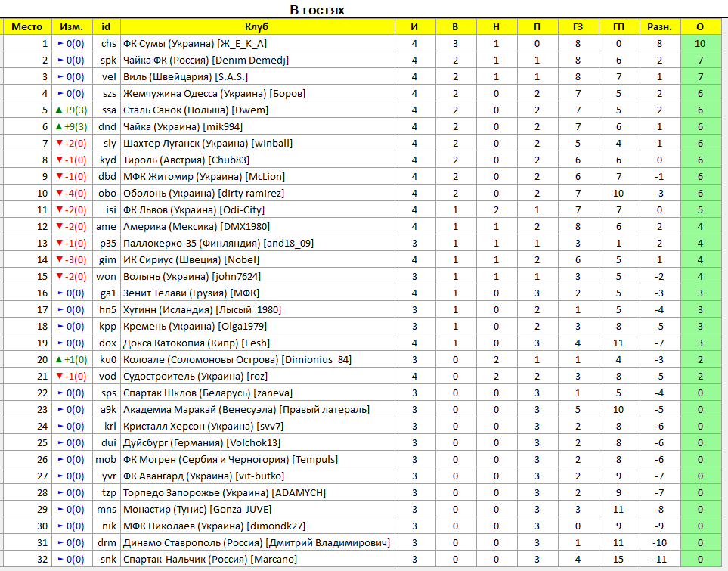Select the cell 'Судостроитель (Украина) [roz]'
Screen dimensions: 728x571
pos(258,377)
